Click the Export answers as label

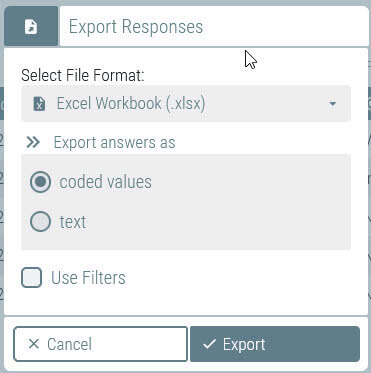[x=114, y=143]
